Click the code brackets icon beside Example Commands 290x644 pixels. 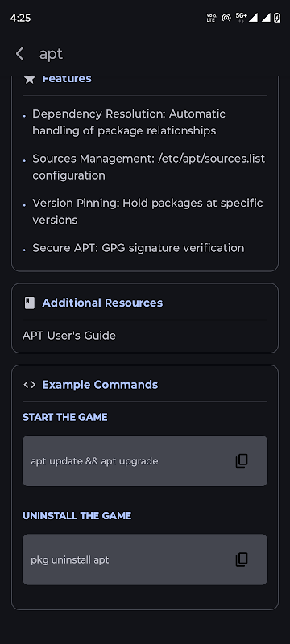(30, 385)
